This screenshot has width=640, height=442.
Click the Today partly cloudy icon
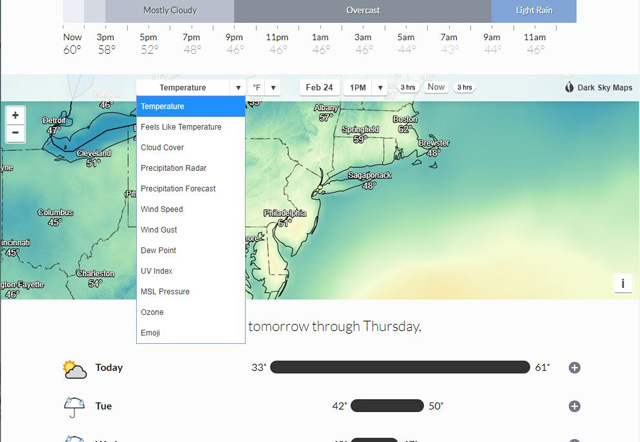(x=75, y=370)
